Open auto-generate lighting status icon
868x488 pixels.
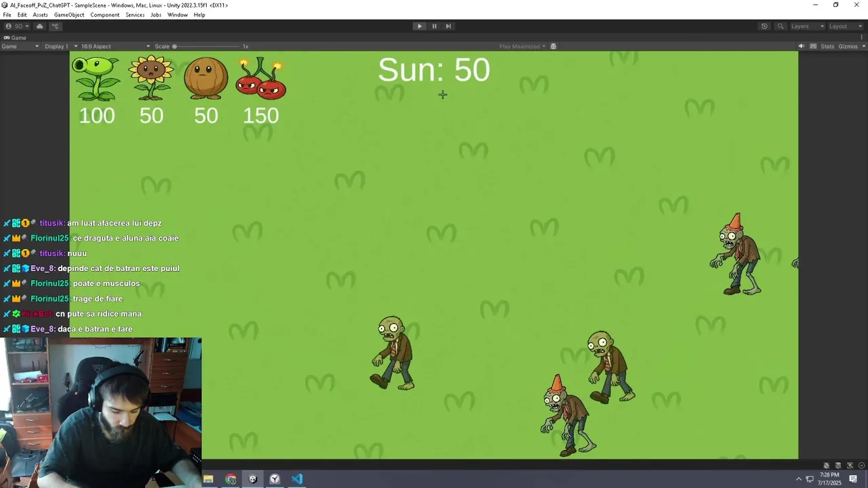click(850, 465)
